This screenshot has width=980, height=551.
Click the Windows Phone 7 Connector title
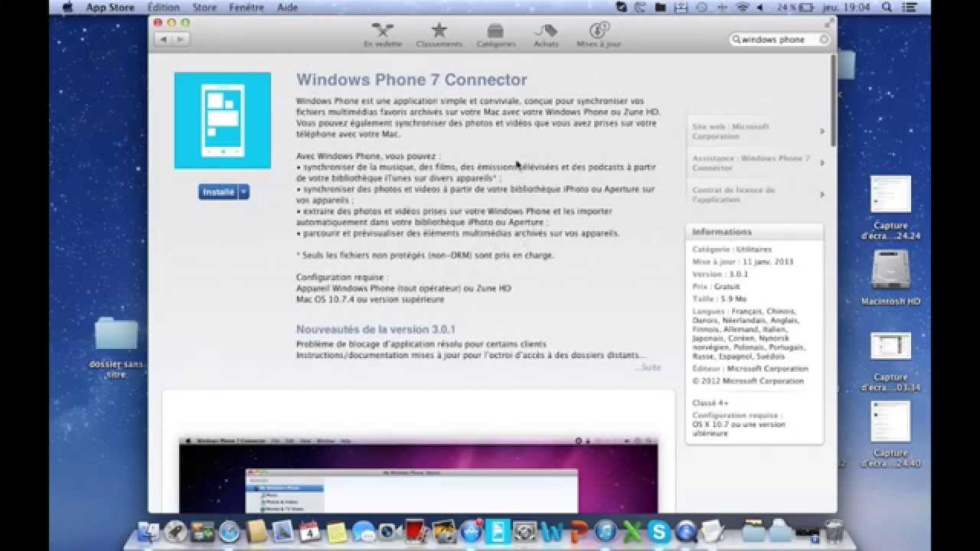tap(412, 80)
